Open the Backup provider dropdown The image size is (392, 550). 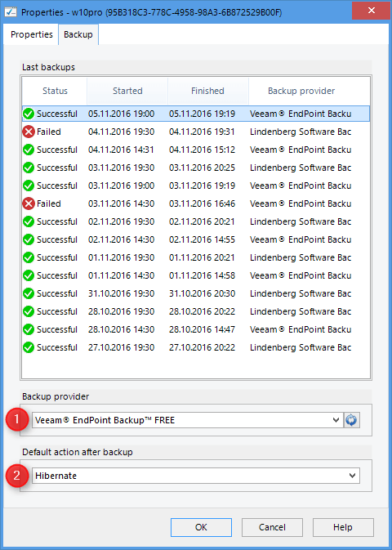188,420
